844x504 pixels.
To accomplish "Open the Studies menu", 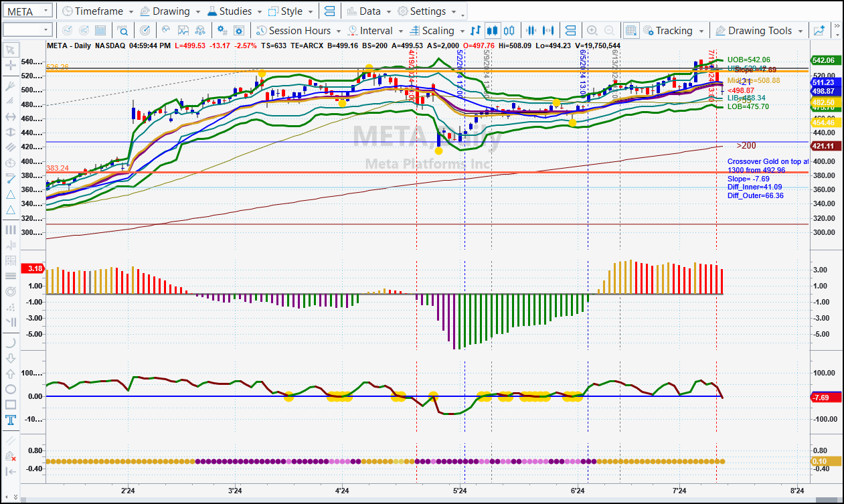I will [x=235, y=11].
